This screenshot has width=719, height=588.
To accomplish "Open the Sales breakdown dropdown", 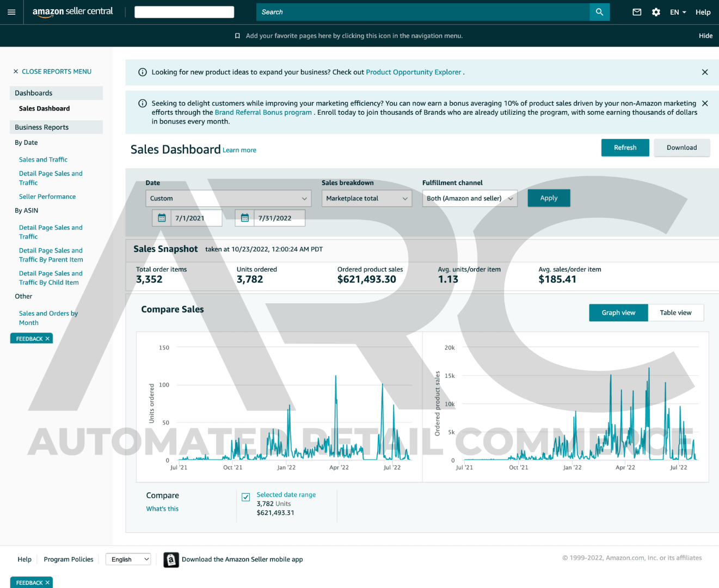I will [x=366, y=198].
